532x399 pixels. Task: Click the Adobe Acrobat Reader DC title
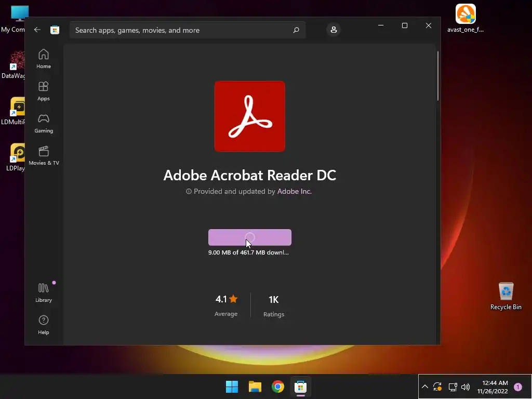point(250,175)
